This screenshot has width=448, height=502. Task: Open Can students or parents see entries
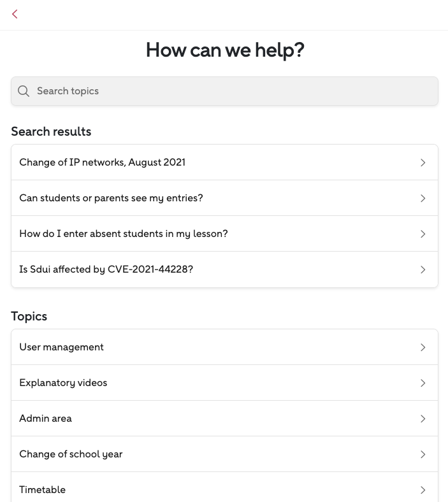112,198
